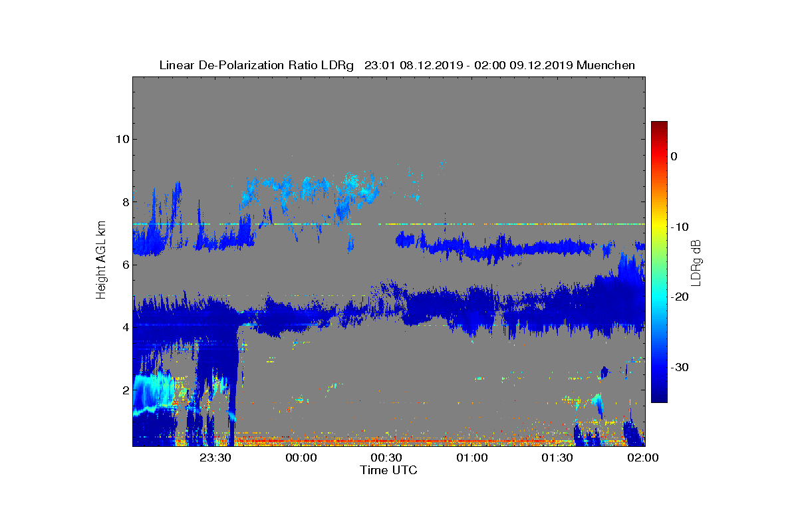Click the '00:00' time tick label
The height and width of the screenshot is (532, 798).
click(x=301, y=458)
